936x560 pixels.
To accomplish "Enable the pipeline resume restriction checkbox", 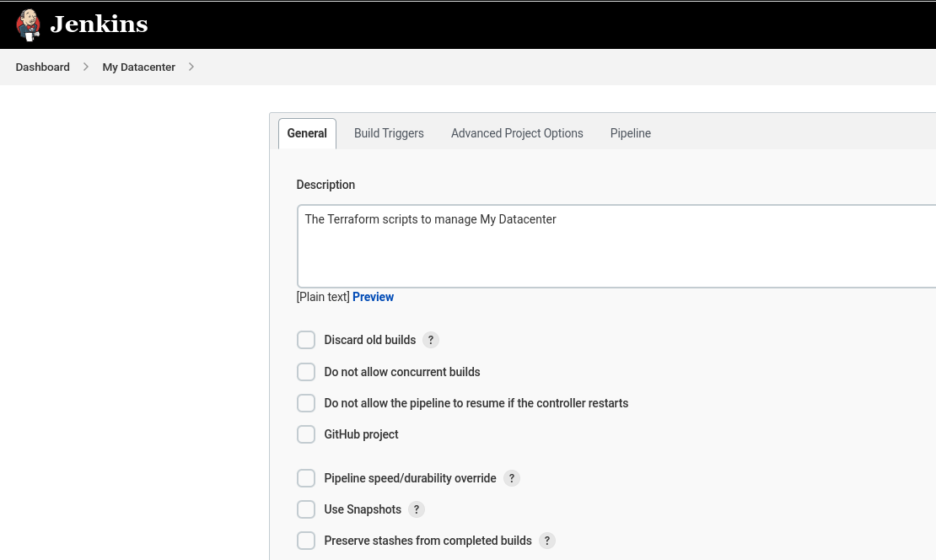I will (306, 402).
